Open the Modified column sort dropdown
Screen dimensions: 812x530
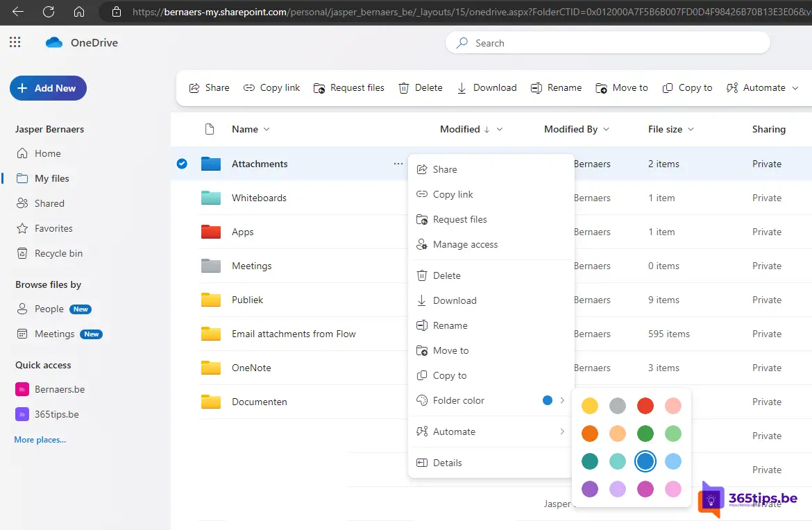click(x=500, y=129)
